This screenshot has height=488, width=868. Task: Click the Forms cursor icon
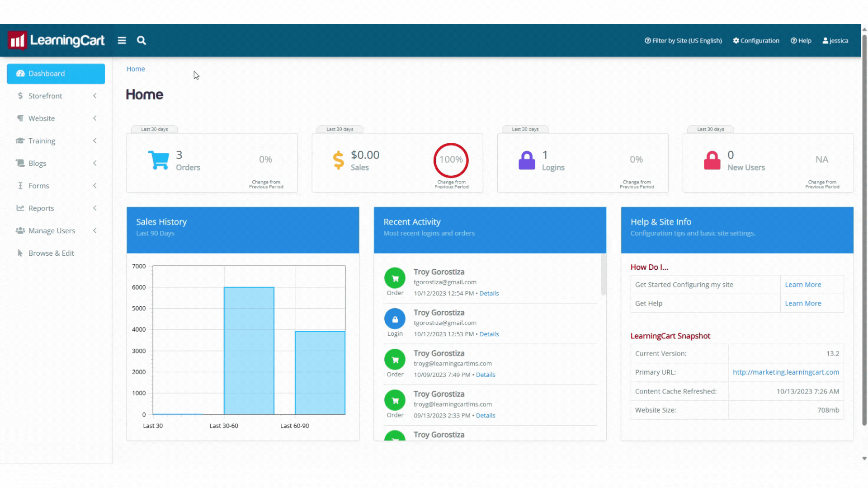coord(20,185)
